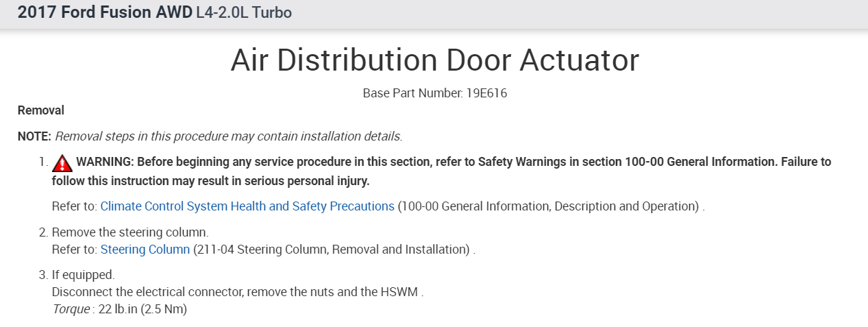Open Climate Control System Health and Safety Precautions link
The image size is (868, 327).
click(x=247, y=206)
